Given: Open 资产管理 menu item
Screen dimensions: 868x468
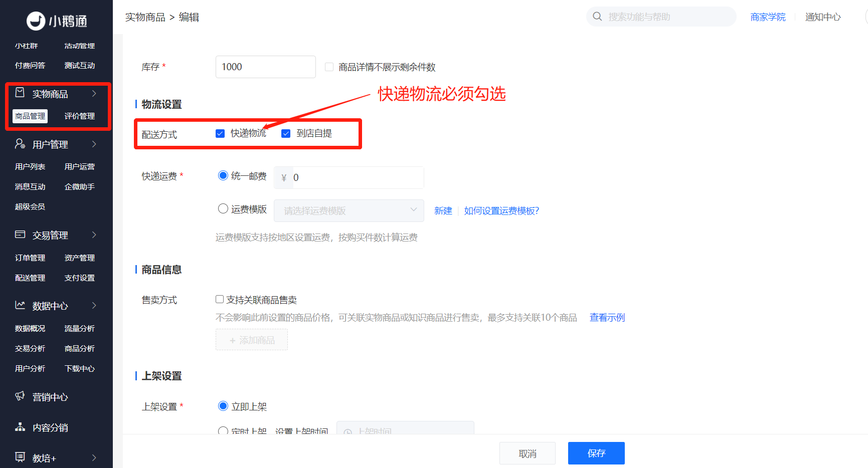Looking at the screenshot, I should [x=80, y=258].
